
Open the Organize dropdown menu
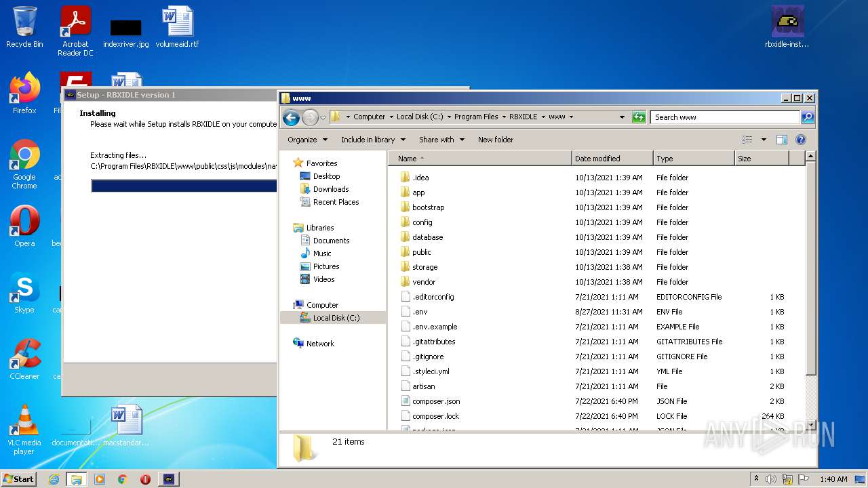(307, 140)
